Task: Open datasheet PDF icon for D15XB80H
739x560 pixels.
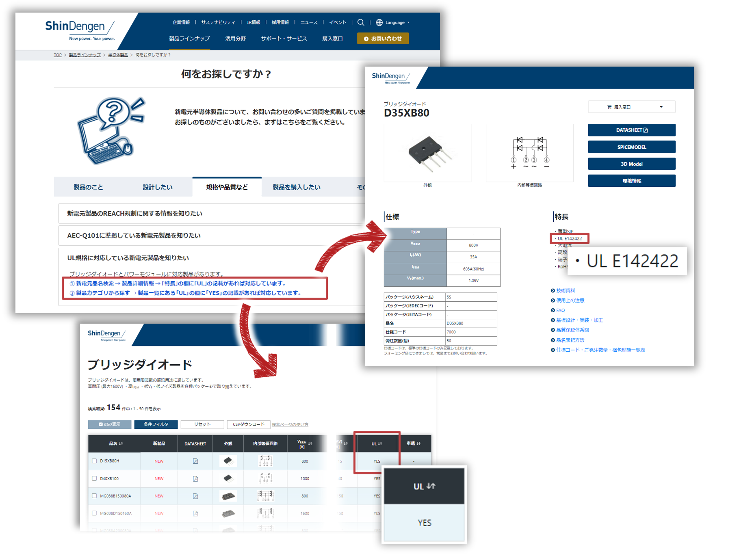Action: coord(195,461)
